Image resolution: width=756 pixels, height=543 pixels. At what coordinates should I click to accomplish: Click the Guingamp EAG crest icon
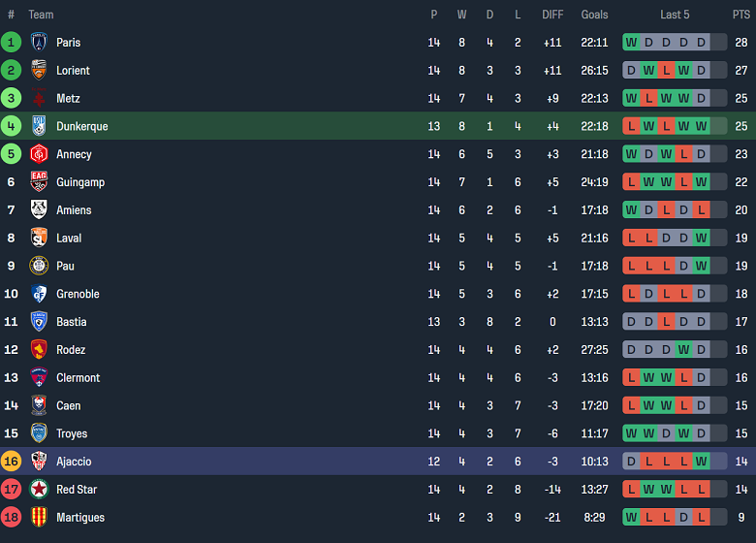tap(39, 182)
